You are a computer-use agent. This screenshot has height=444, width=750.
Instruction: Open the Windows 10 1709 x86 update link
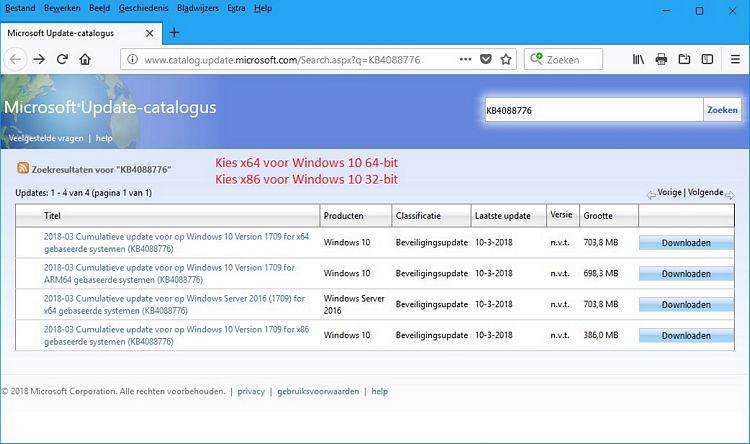tap(176, 335)
